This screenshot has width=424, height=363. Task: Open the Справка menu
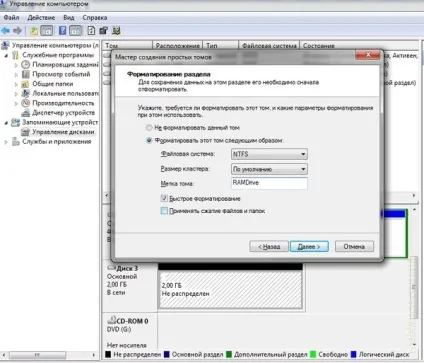click(95, 17)
